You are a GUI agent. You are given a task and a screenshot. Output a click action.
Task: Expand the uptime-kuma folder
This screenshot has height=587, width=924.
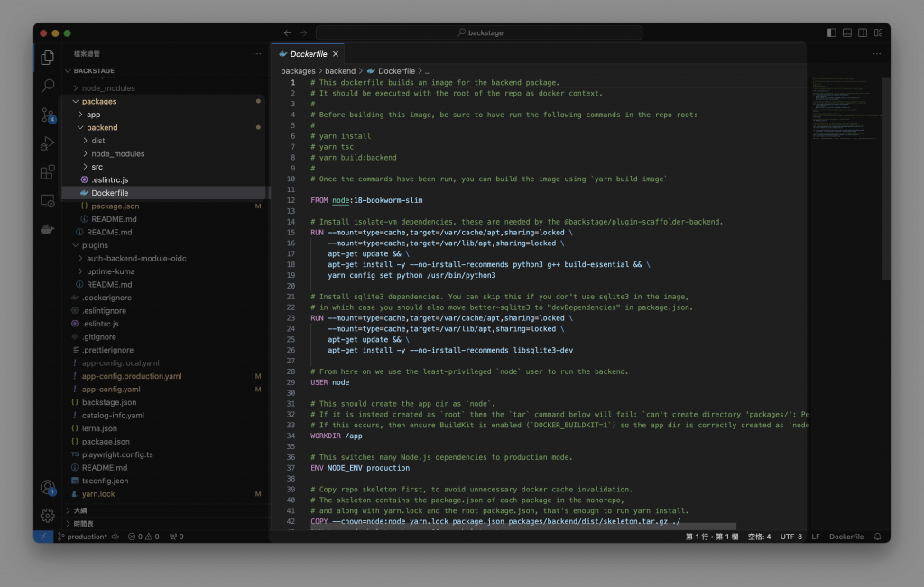point(111,271)
